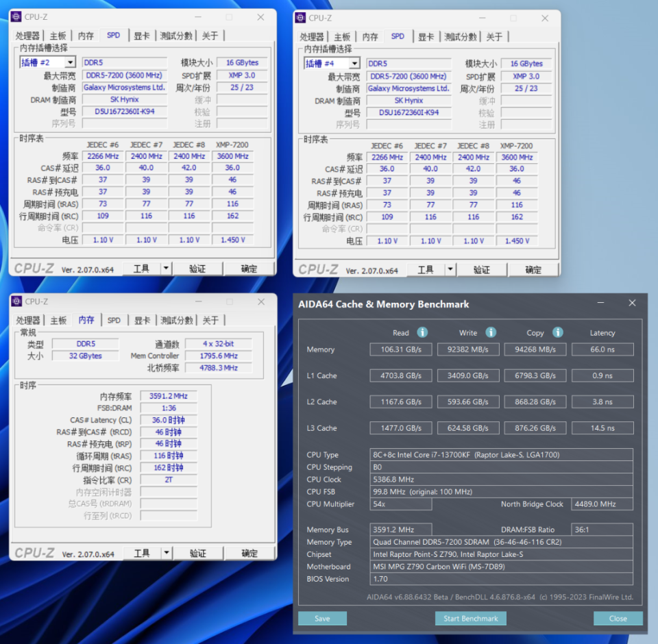Expand the 工具 arrow in bottom CPU-Z window
This screenshot has height=644, width=658.
tap(166, 553)
